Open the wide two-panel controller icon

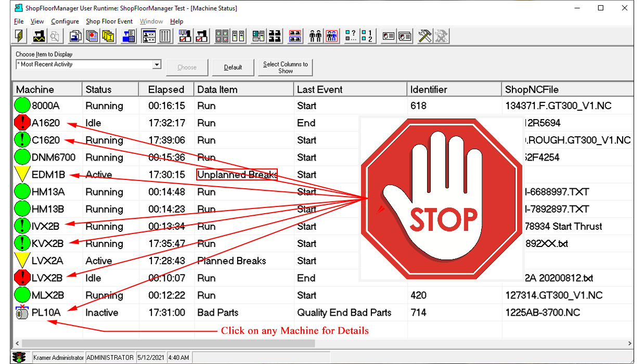(222, 36)
